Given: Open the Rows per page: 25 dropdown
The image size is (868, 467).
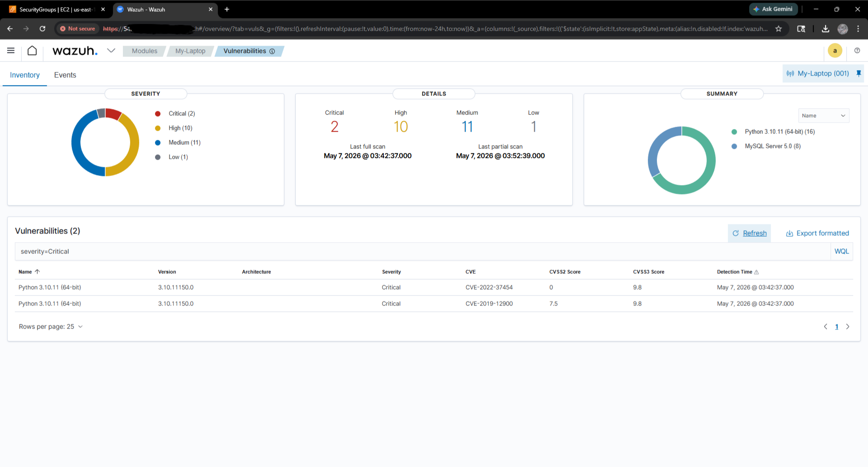Looking at the screenshot, I should tap(51, 327).
